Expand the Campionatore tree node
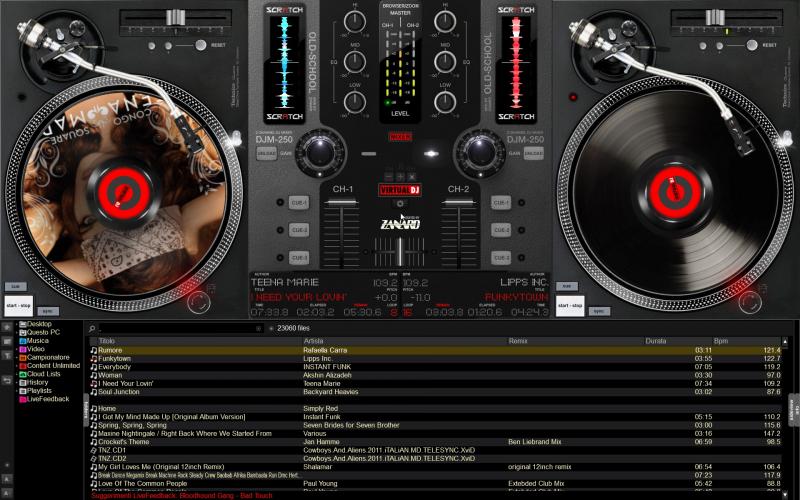 (x=16, y=358)
